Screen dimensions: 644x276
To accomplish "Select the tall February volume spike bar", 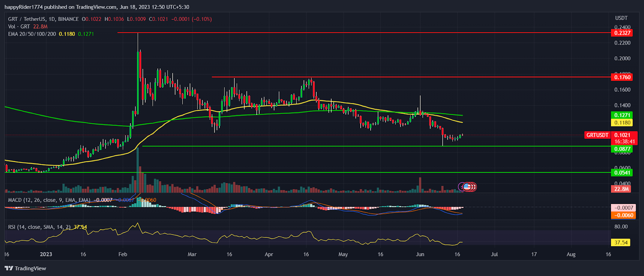I will [138, 170].
